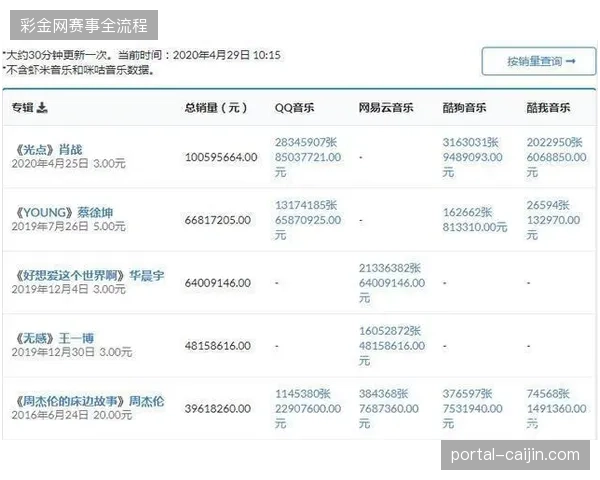This screenshot has width=600, height=480.
Task: Click release info 2020年4月25日 3.00元
Action: 68,164
